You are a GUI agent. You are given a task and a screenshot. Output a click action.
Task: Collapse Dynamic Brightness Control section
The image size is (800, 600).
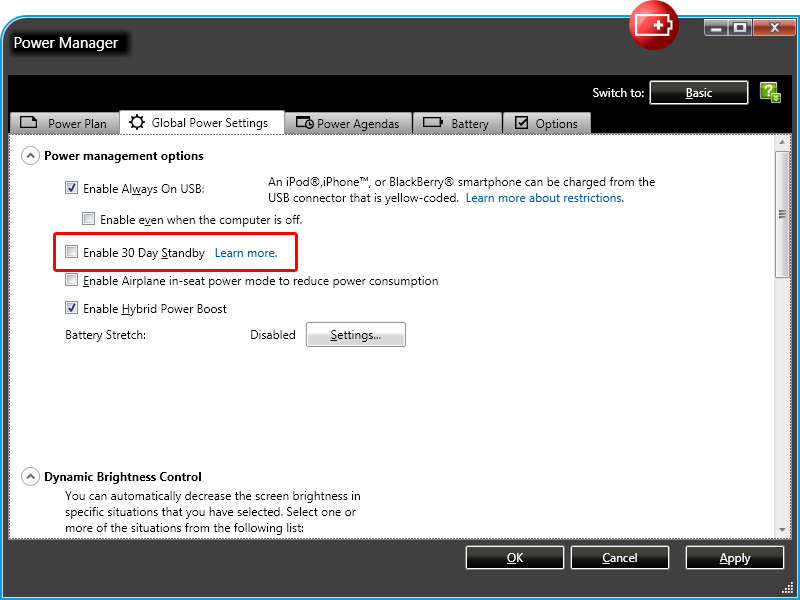pyautogui.click(x=30, y=477)
